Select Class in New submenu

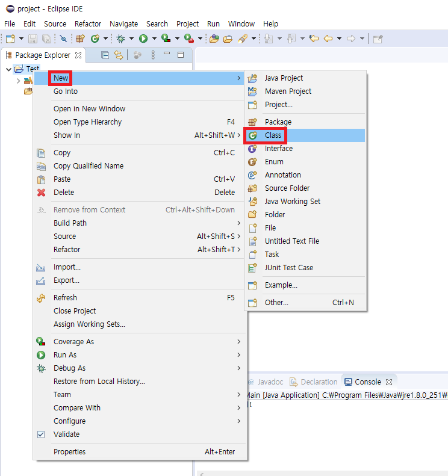point(305,135)
